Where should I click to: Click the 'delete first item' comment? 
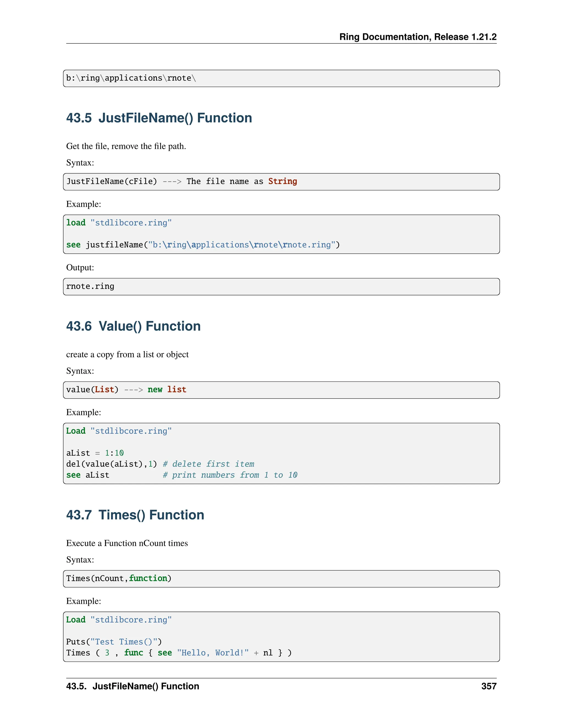coord(208,464)
